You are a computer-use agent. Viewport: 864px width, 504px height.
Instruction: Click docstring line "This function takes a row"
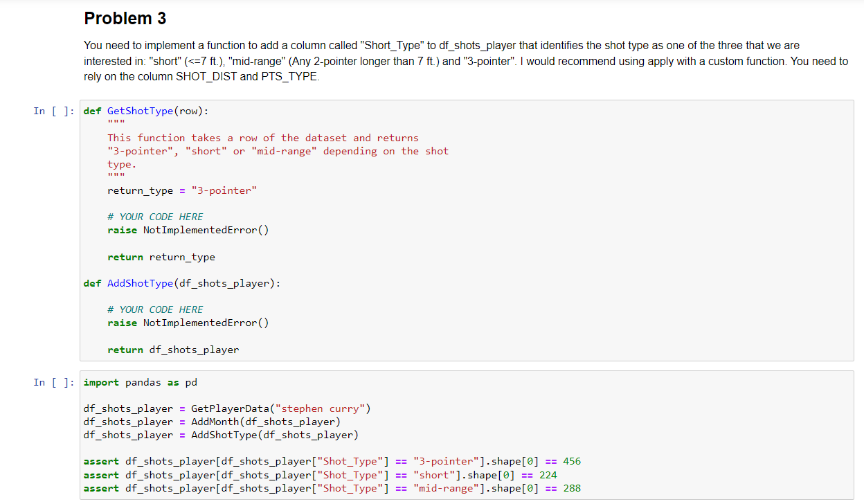pyautogui.click(x=263, y=138)
